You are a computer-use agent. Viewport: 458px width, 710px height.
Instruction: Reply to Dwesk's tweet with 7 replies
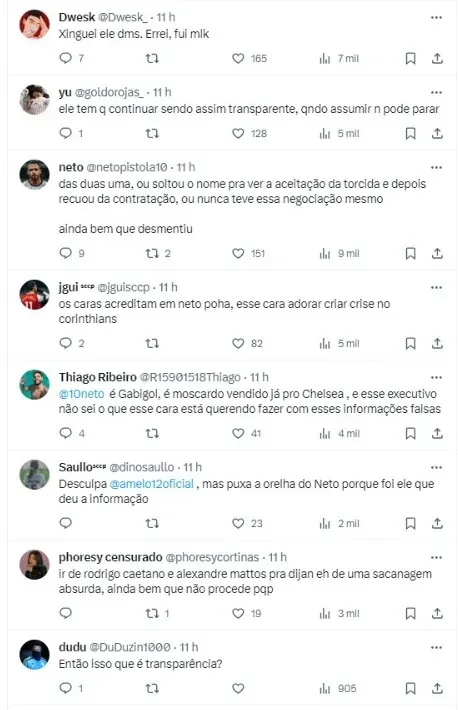click(x=66, y=58)
